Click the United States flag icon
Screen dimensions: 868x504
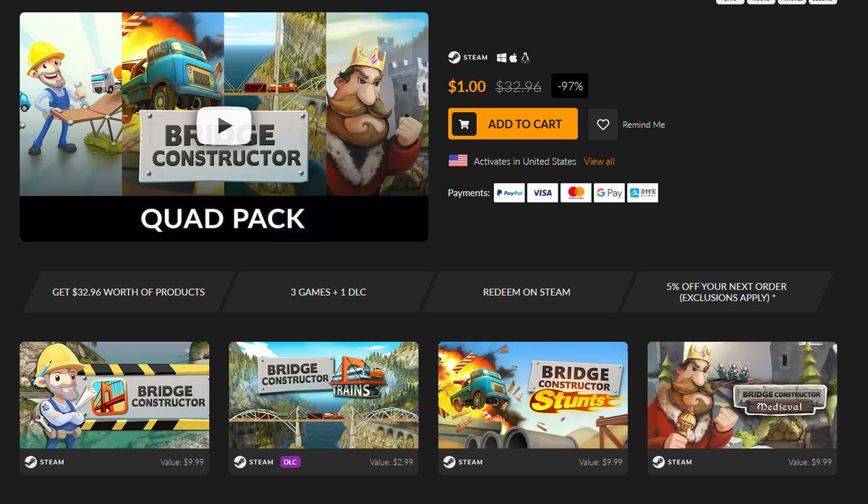pos(458,161)
